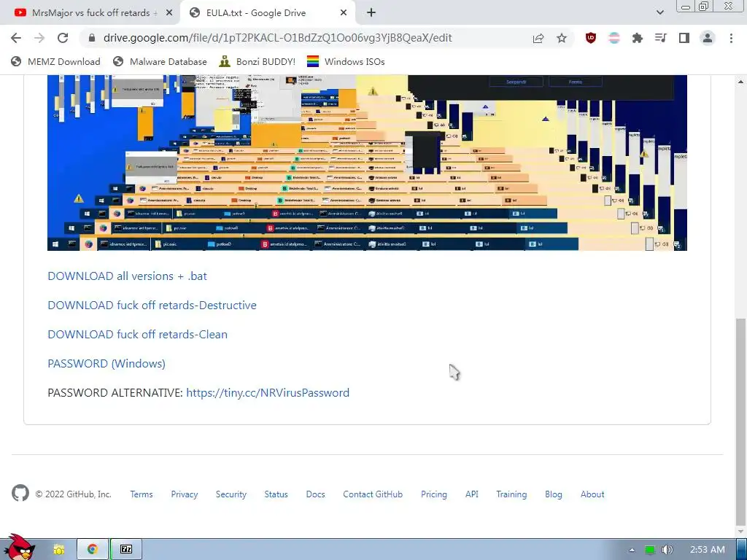
Task: Share this page icon in address bar
Action: pos(538,38)
